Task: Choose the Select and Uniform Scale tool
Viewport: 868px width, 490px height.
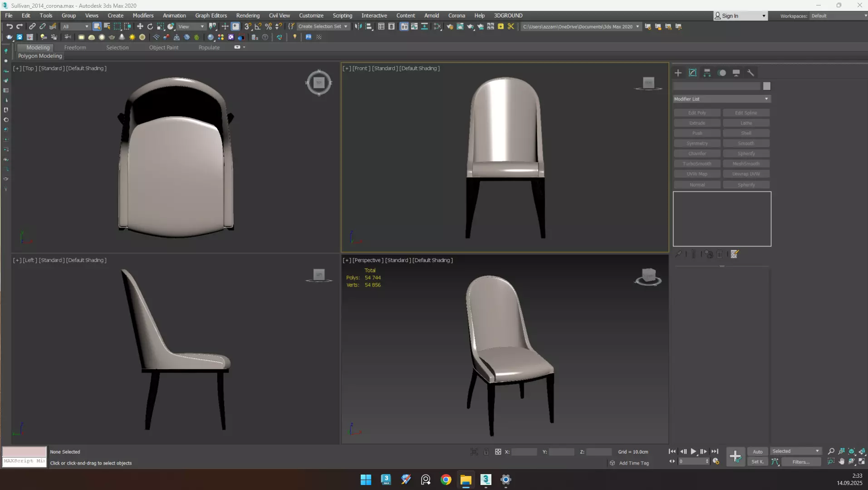Action: coord(161,26)
